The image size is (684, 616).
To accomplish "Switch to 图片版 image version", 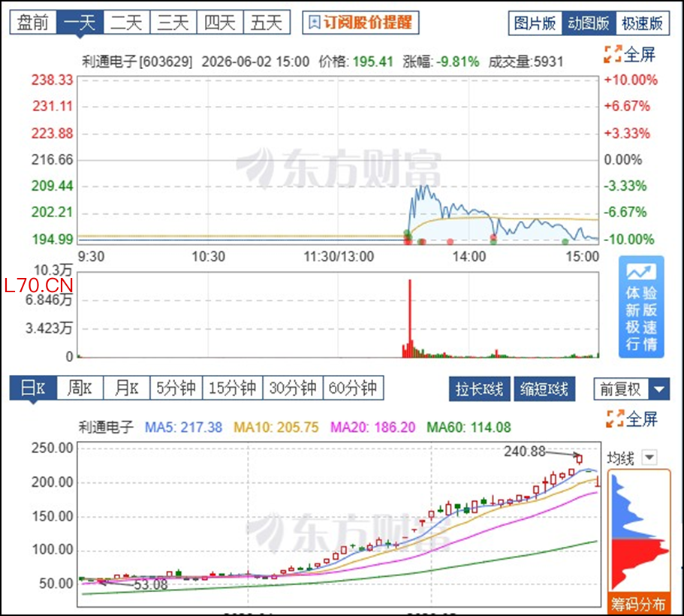I will tap(535, 23).
